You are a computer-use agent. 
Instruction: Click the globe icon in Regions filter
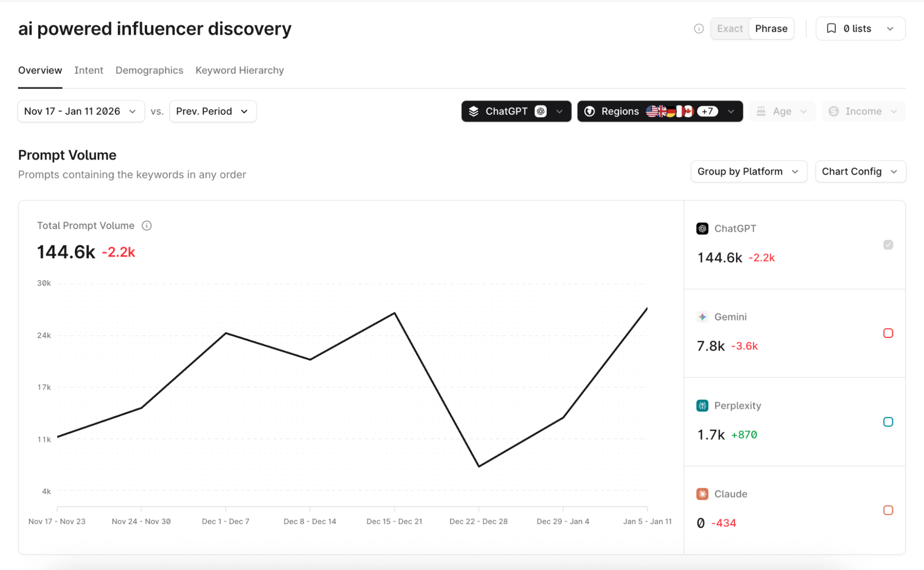point(589,111)
